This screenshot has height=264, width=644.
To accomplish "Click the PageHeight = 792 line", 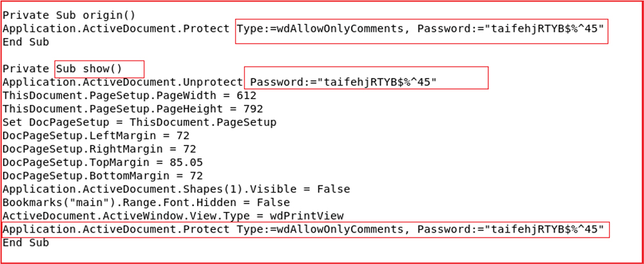I will pos(133,109).
